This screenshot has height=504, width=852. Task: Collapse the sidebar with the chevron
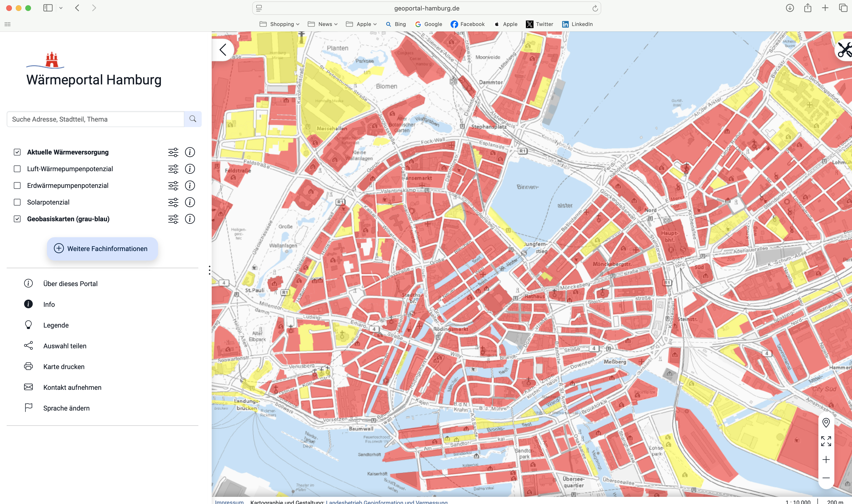tap(223, 50)
